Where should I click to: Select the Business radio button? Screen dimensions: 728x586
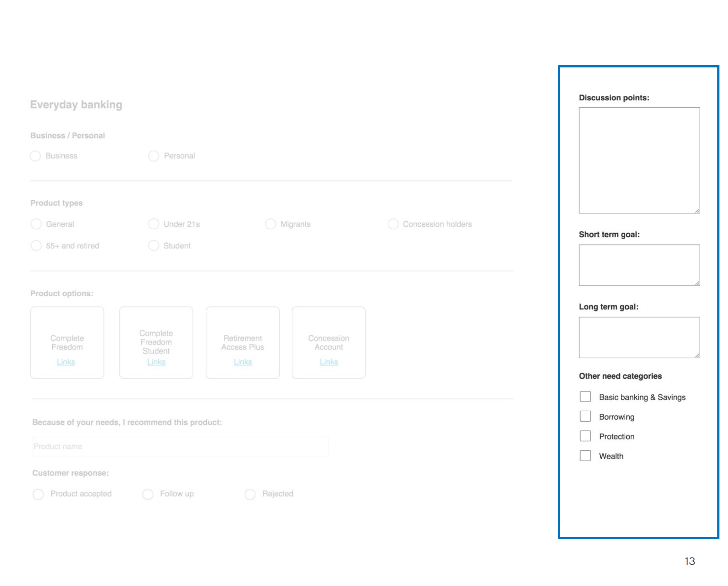click(35, 156)
